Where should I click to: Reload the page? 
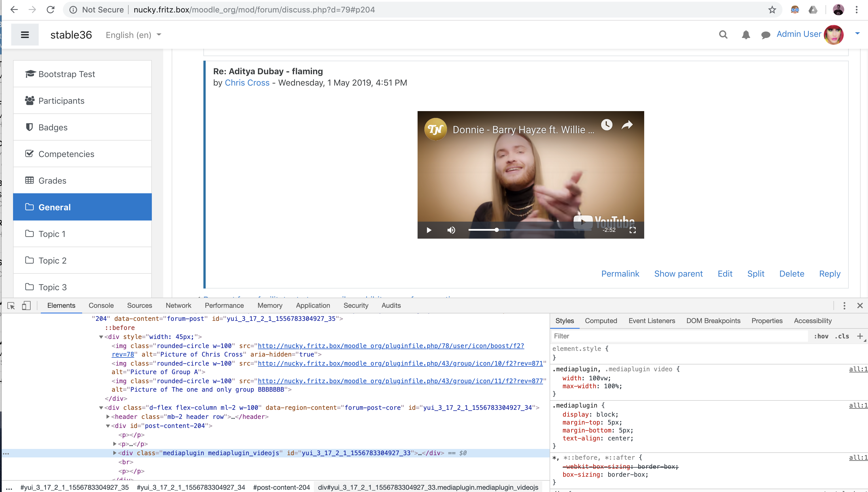(x=51, y=9)
